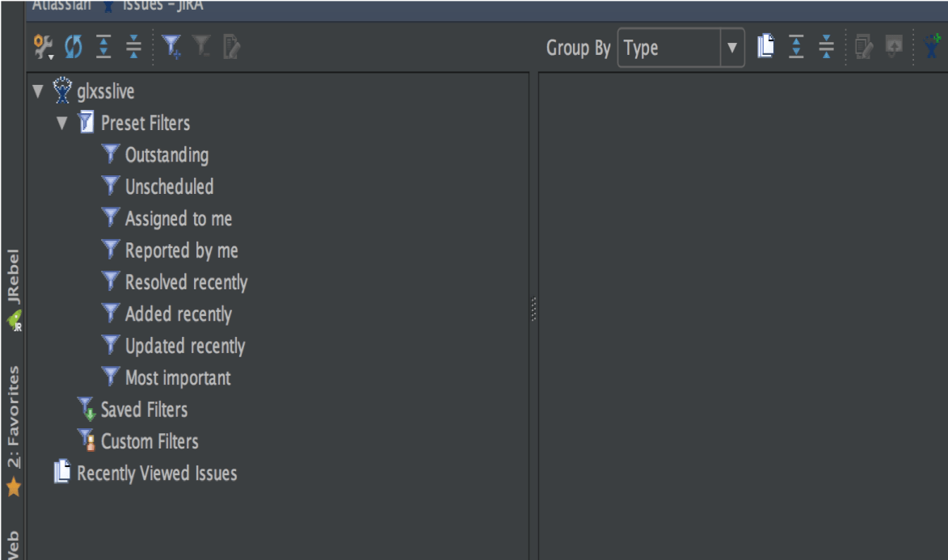This screenshot has height=560, width=948.
Task: Click the splitter handle between the panels
Action: [x=533, y=309]
